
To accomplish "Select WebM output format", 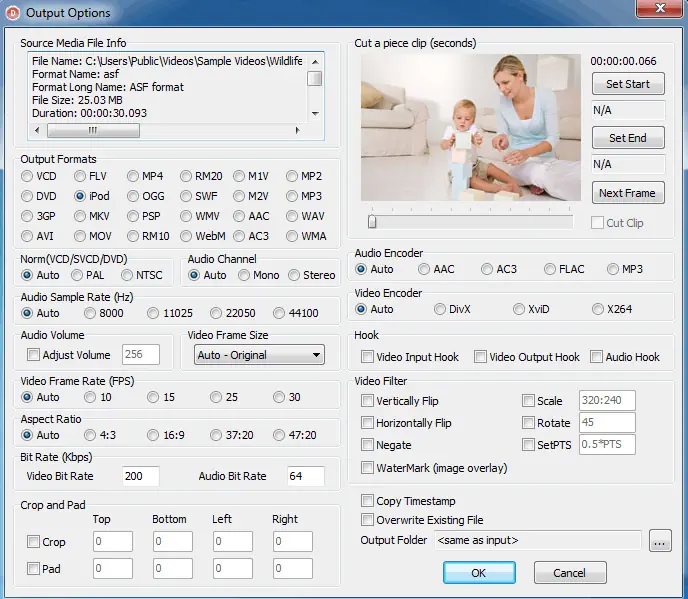I will click(x=186, y=236).
